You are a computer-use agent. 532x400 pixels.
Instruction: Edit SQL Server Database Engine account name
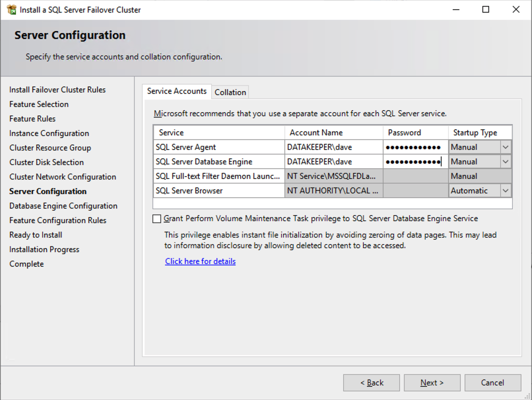coord(333,162)
